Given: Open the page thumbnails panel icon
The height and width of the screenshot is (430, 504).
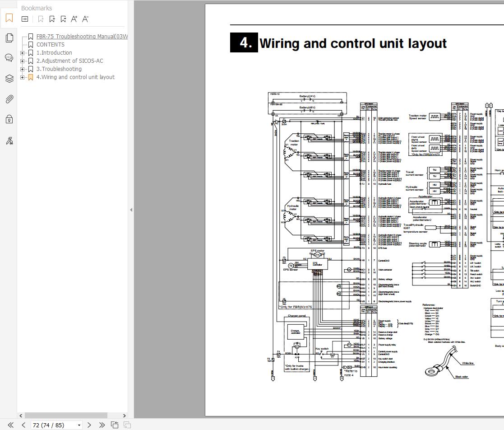Looking at the screenshot, I should pos(9,37).
